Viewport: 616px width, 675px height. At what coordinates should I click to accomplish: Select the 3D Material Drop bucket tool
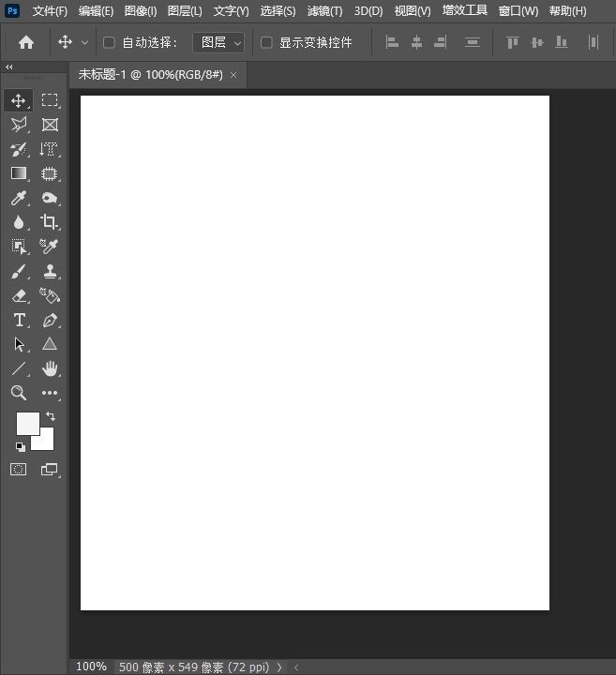(50, 295)
